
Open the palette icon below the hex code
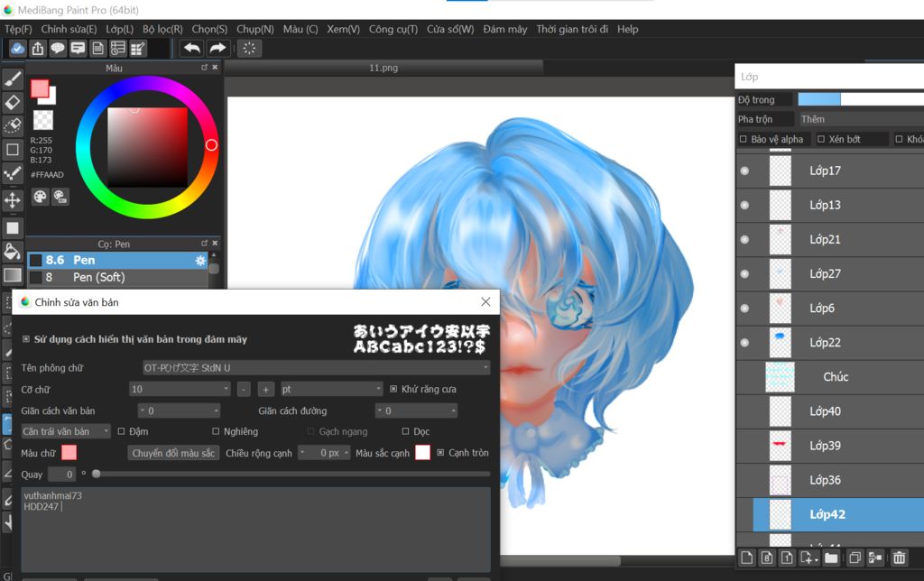click(40, 197)
